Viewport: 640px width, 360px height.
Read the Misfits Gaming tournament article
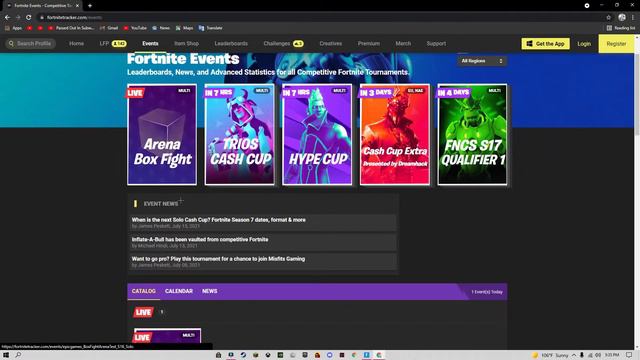(x=262, y=262)
